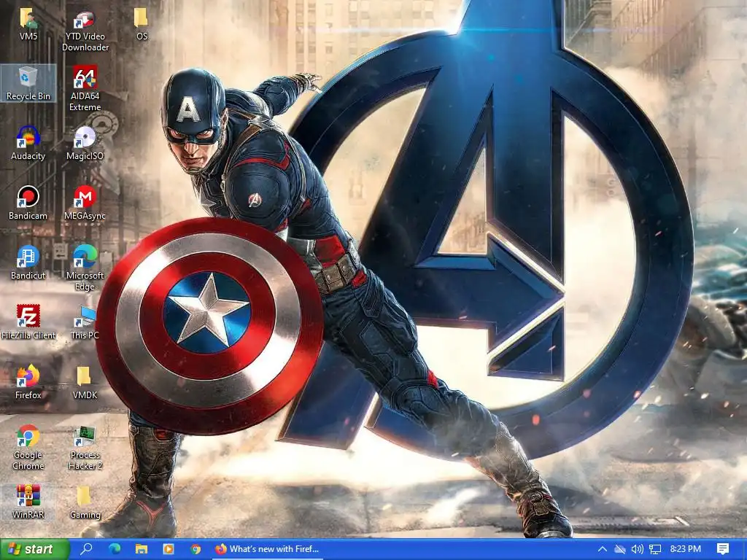Open Chrome from the taskbar
This screenshot has height=560, width=747.
[196, 549]
